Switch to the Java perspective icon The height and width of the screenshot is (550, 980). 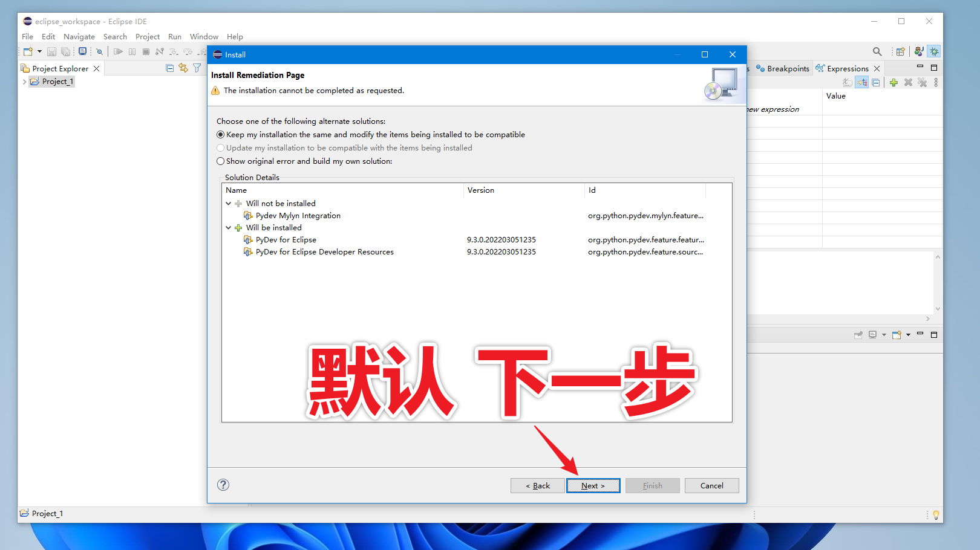click(x=919, y=51)
